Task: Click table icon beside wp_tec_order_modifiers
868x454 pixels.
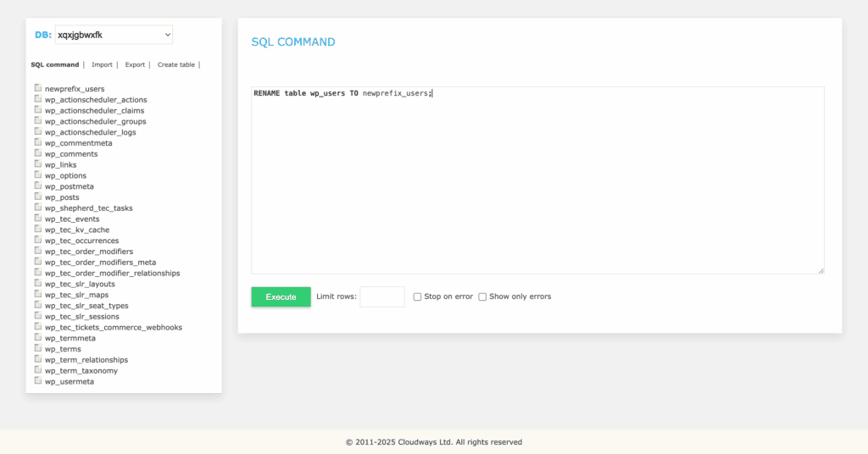Action: (37, 251)
